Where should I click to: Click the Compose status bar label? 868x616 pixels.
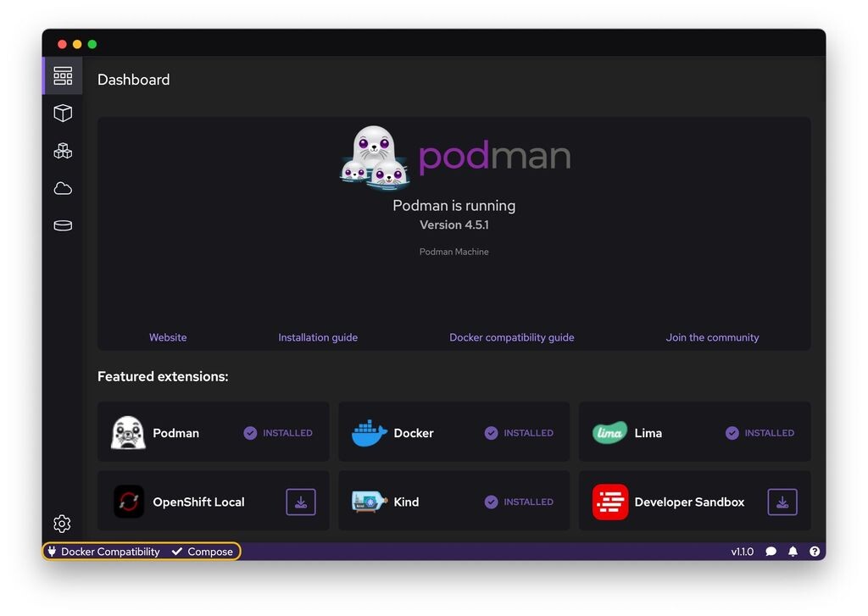pyautogui.click(x=210, y=552)
